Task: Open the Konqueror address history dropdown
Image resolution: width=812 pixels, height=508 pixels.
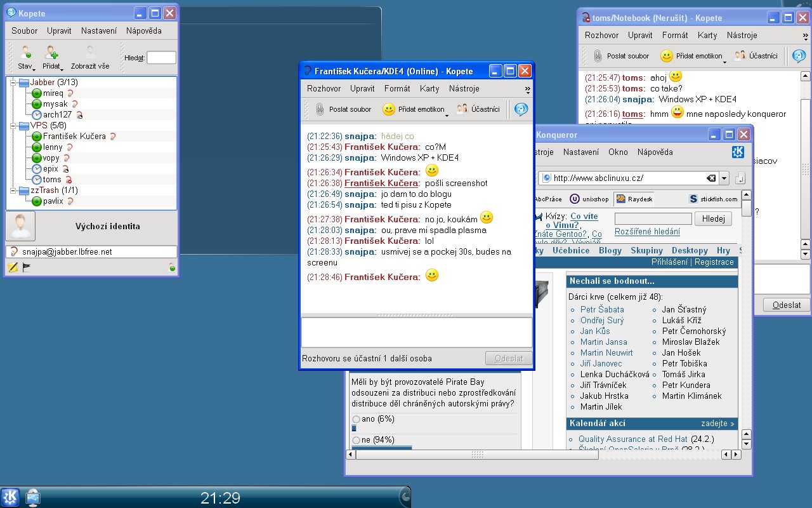Action: [x=724, y=178]
